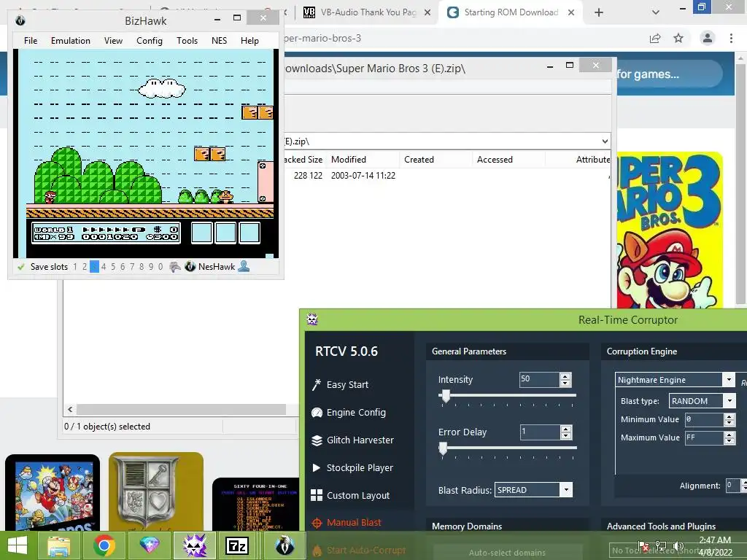
Task: Select save slot 1 in BizHawk
Action: (x=75, y=267)
